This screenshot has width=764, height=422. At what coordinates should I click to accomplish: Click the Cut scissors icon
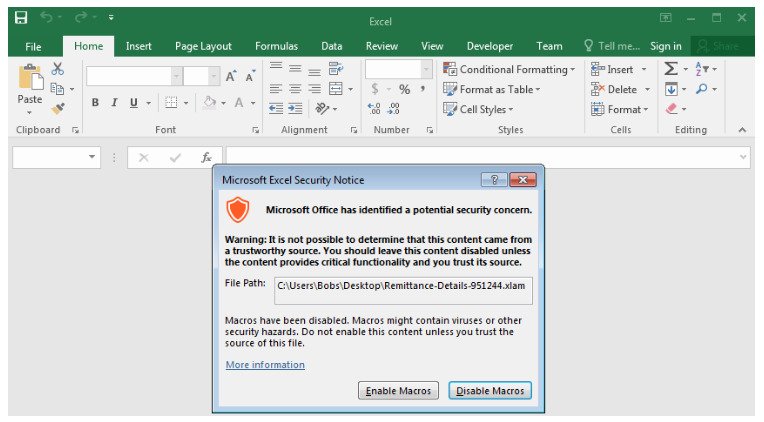(57, 69)
